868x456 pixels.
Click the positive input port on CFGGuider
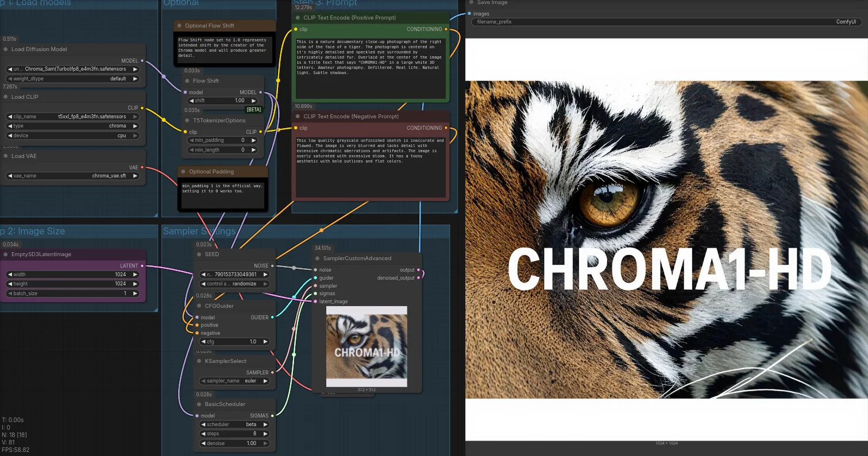click(197, 325)
